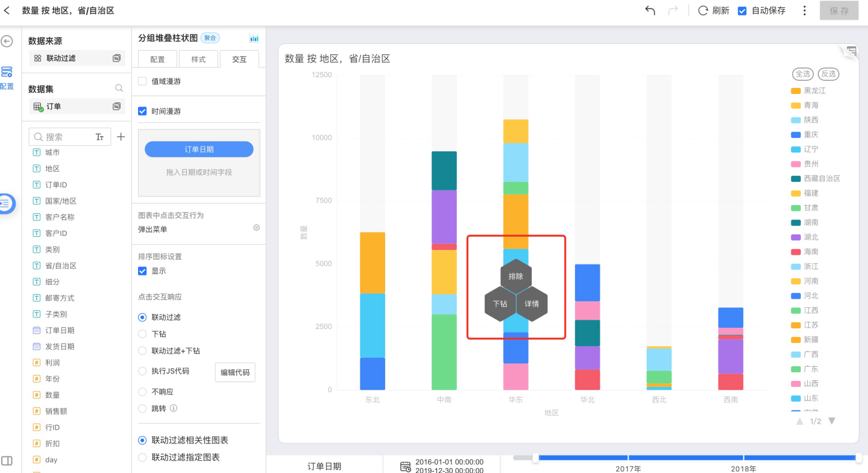Toggle the 自动保存 checkbox
The width and height of the screenshot is (868, 473).
pos(742,11)
